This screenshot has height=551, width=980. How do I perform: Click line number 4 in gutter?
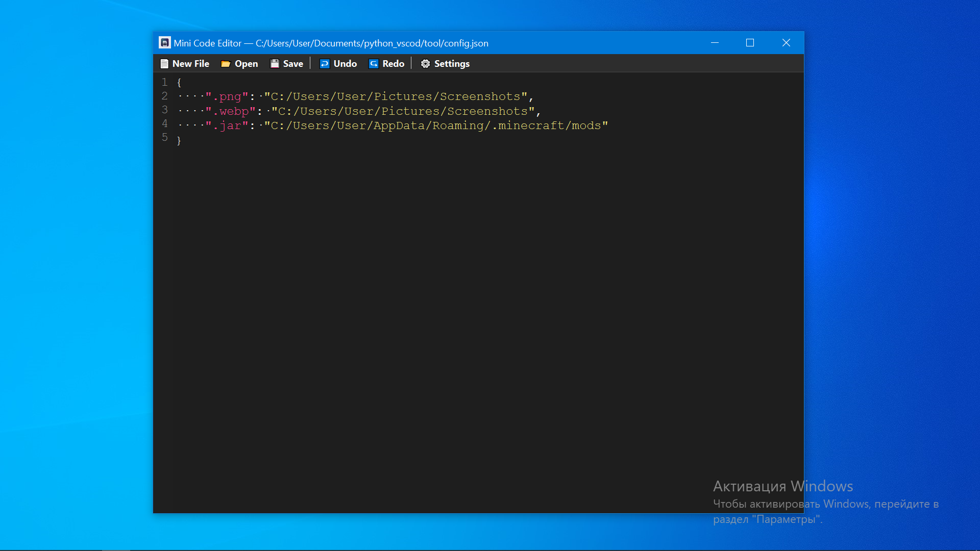tap(164, 123)
